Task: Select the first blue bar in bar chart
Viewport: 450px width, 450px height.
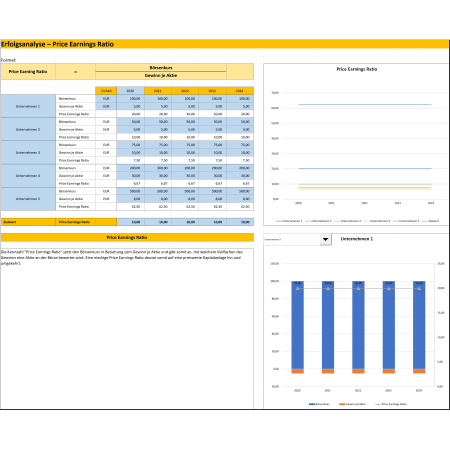Action: pyautogui.click(x=297, y=325)
